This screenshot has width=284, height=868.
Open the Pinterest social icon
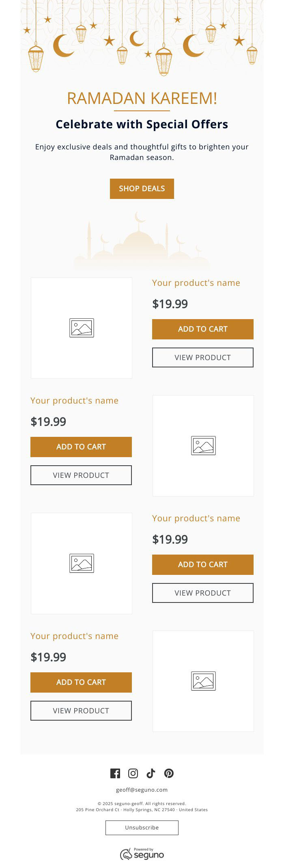tap(169, 773)
